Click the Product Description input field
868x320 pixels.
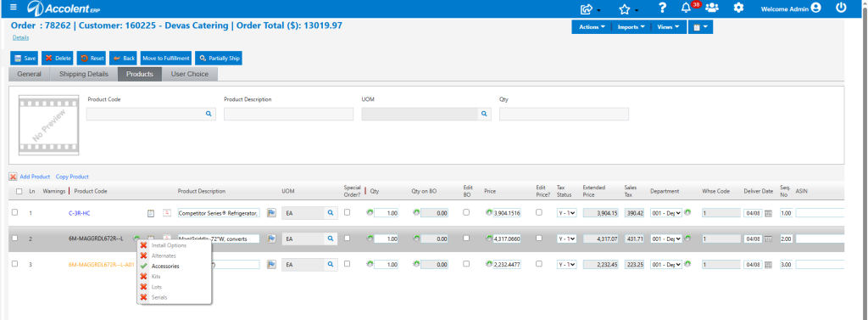[288, 114]
